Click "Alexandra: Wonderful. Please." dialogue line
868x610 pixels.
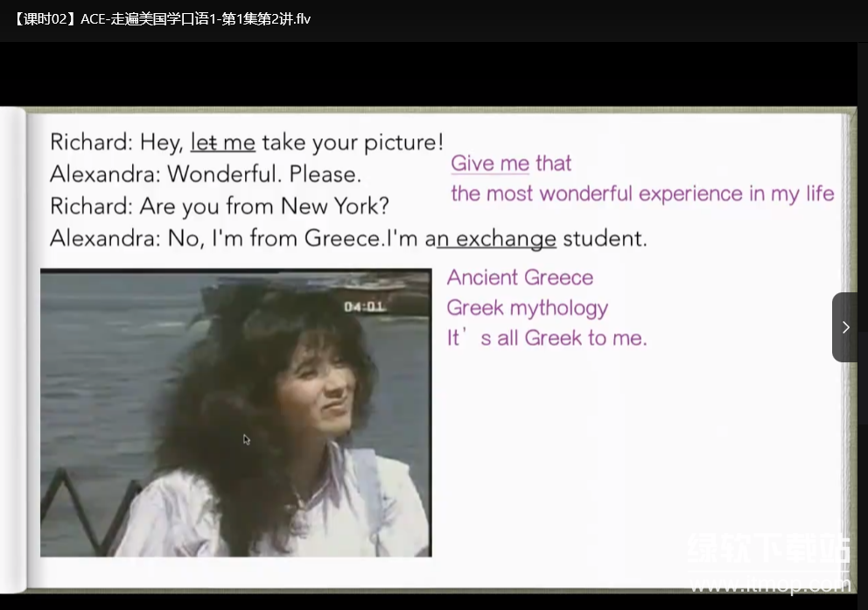(x=206, y=174)
